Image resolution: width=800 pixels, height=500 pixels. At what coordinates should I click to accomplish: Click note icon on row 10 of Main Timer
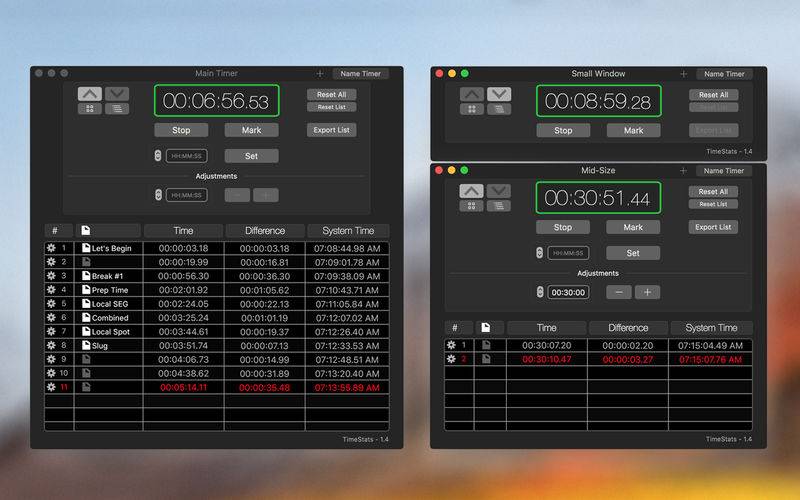click(x=86, y=373)
